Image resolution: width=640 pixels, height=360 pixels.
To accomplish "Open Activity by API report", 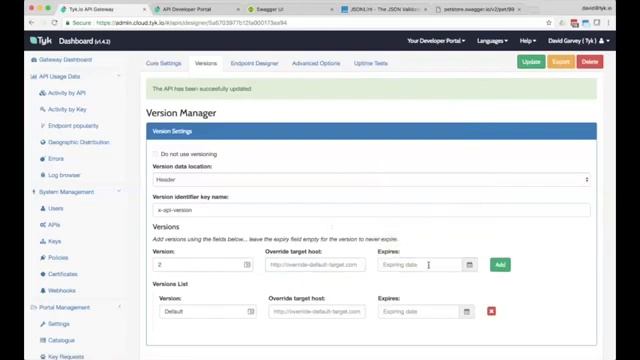I will pos(62,93).
